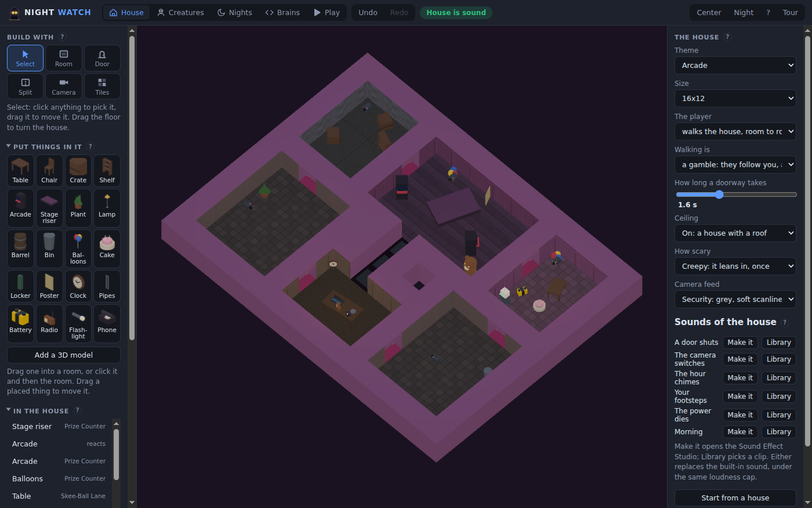Open Library for The hour chimes

click(778, 378)
